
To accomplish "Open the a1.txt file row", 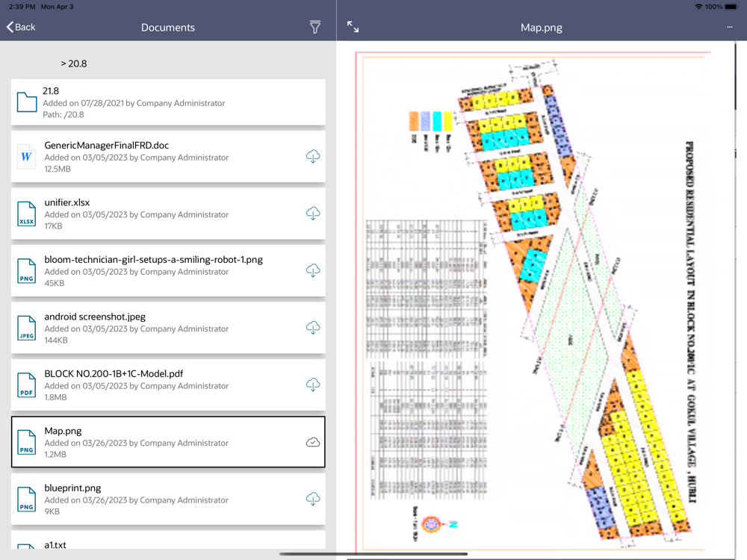I will coord(168,540).
